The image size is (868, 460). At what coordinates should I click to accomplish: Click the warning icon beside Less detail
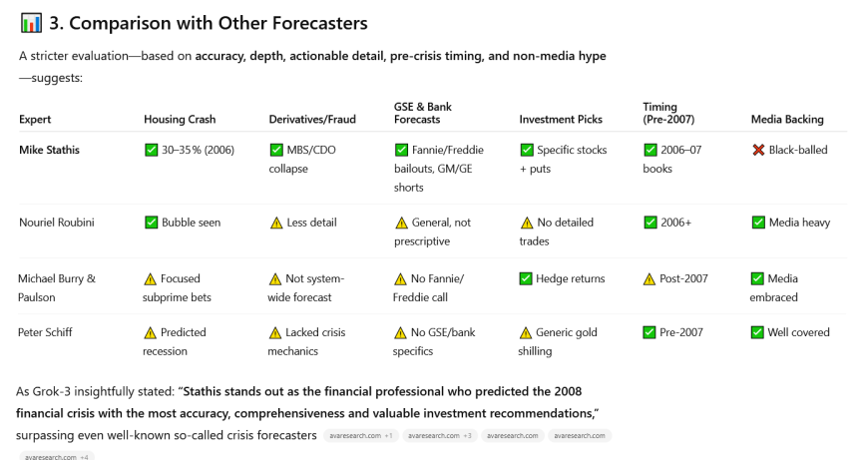[276, 223]
